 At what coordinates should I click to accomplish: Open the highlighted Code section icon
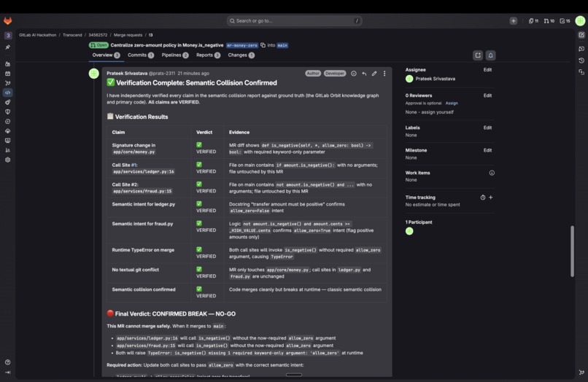7,93
